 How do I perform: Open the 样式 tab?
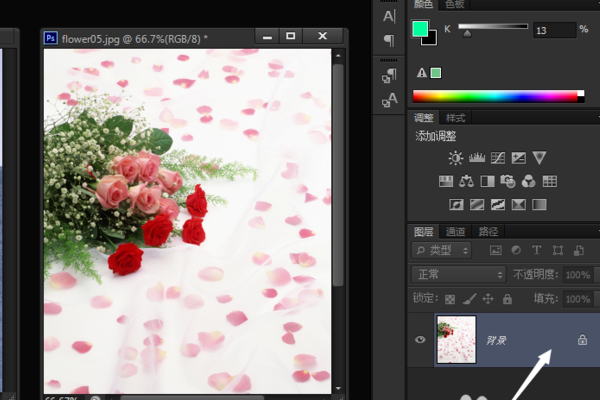[x=457, y=118]
